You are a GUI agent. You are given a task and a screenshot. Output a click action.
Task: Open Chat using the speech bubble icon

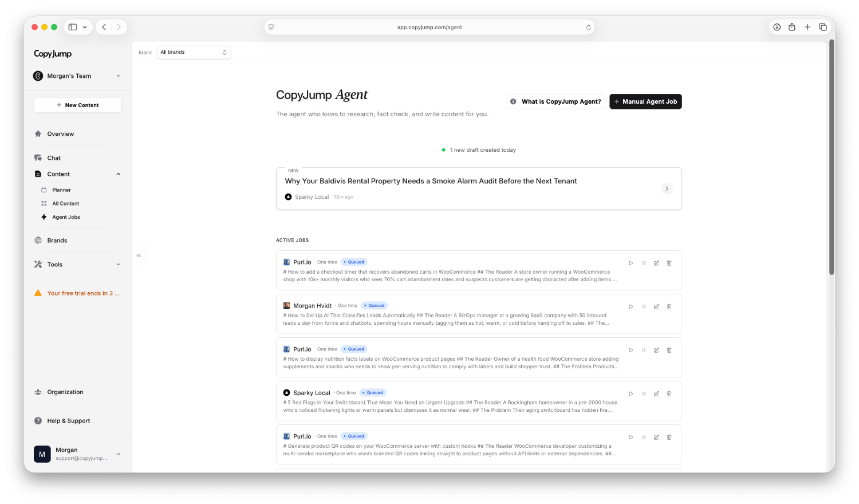point(38,157)
